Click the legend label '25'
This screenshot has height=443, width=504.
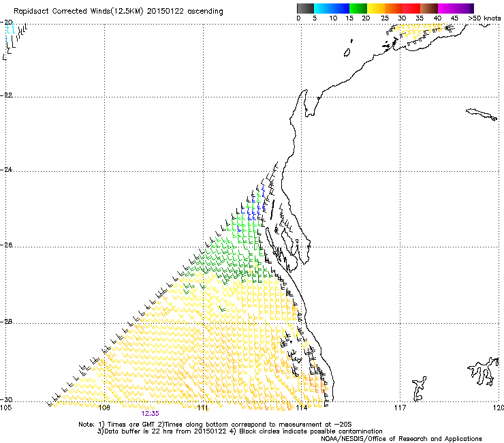point(385,18)
